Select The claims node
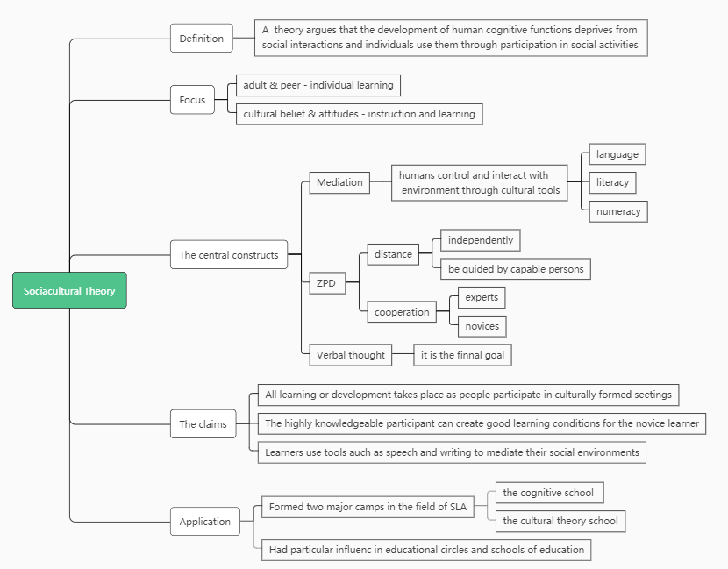 click(x=203, y=424)
